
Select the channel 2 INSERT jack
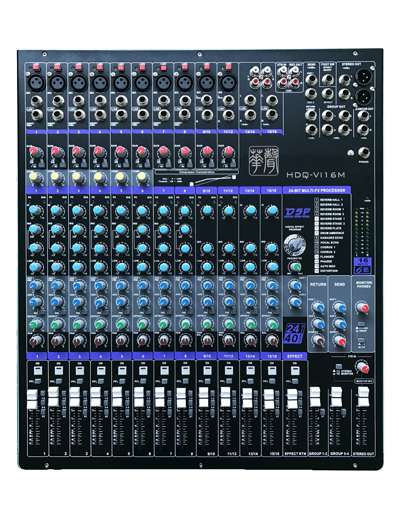[x=58, y=115]
